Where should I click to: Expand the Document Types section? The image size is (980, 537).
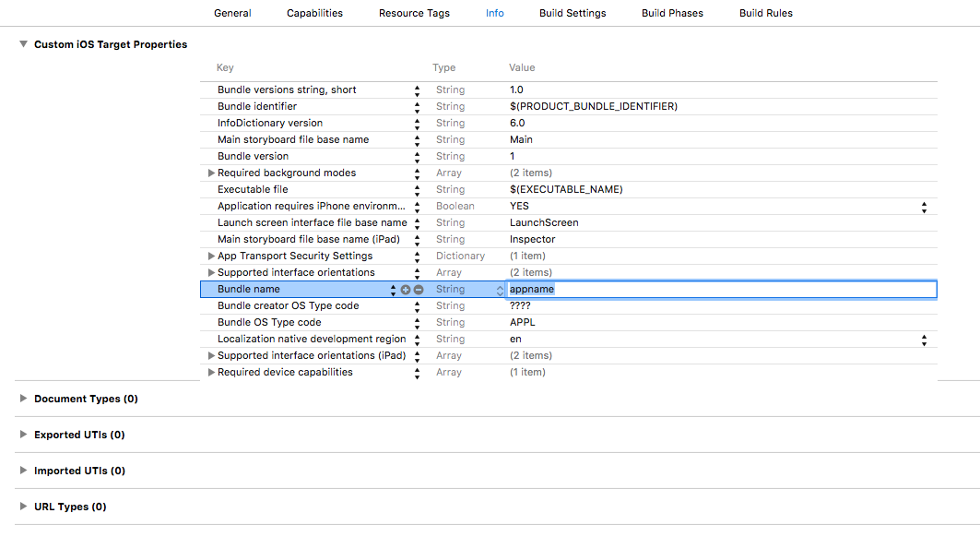tap(23, 399)
